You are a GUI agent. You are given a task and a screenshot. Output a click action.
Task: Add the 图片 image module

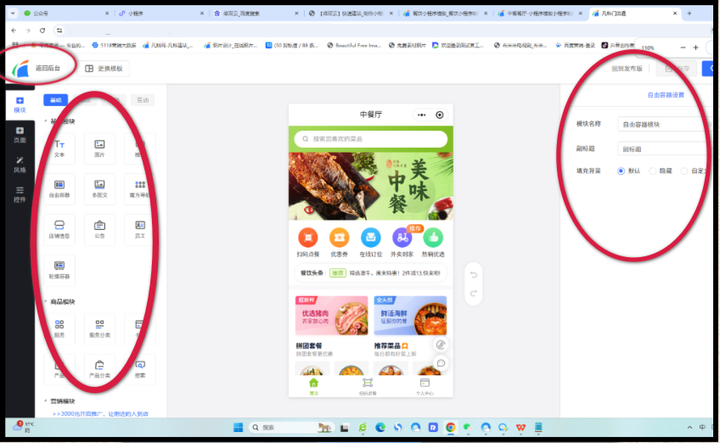point(100,148)
